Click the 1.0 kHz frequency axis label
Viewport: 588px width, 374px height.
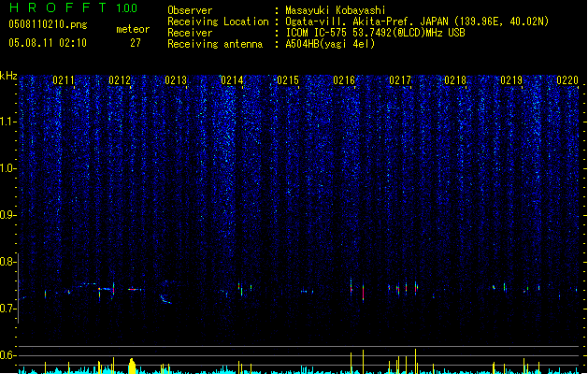(x=7, y=168)
